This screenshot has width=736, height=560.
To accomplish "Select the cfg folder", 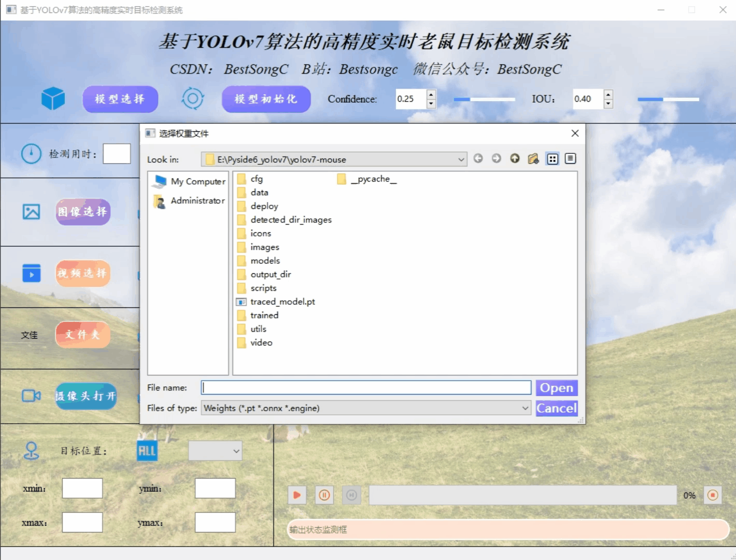I will tap(250, 179).
